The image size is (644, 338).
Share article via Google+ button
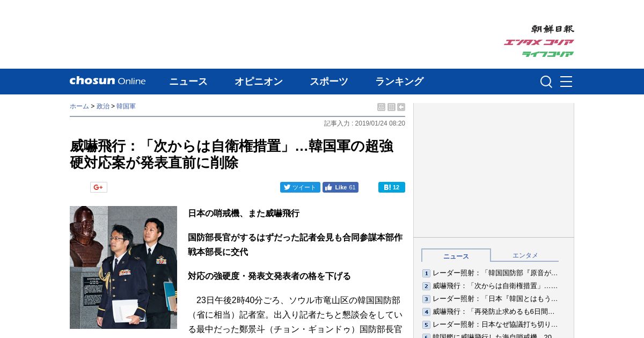(99, 187)
